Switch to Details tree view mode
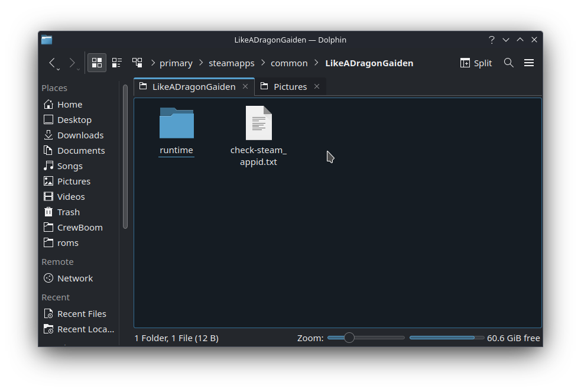Image resolution: width=581 pixels, height=392 pixels. (x=137, y=63)
